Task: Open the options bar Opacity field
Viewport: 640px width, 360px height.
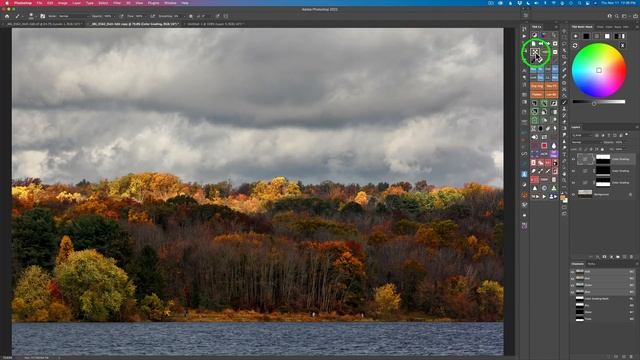Action: pyautogui.click(x=108, y=16)
